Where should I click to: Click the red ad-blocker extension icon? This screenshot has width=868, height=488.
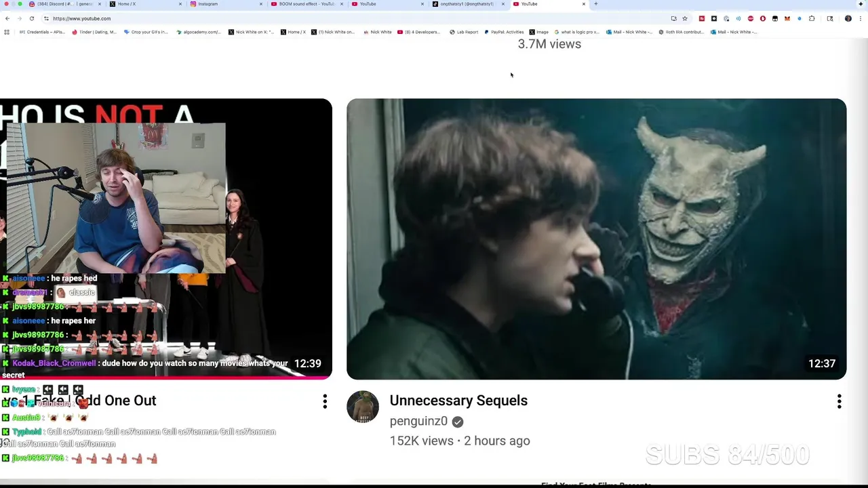751,18
